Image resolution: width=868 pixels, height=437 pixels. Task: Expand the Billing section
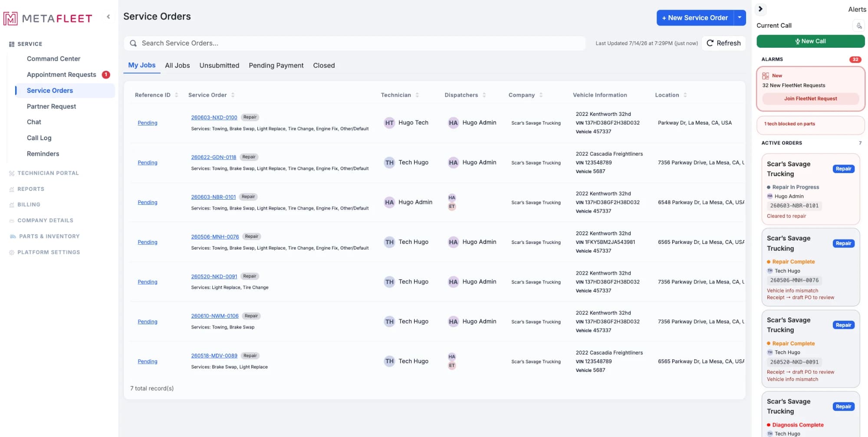click(x=29, y=205)
